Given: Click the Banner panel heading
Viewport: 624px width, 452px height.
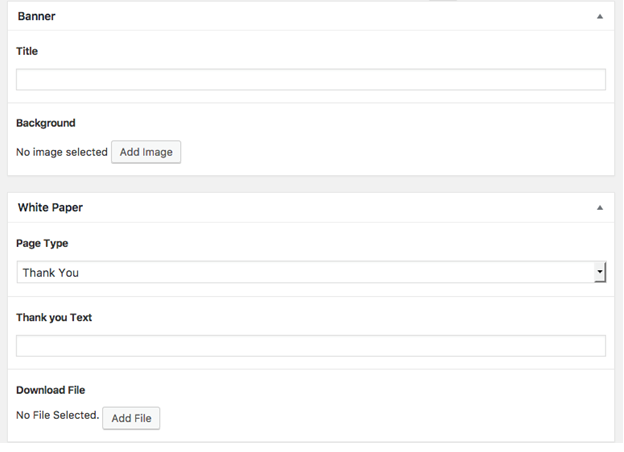Looking at the screenshot, I should pos(36,16).
